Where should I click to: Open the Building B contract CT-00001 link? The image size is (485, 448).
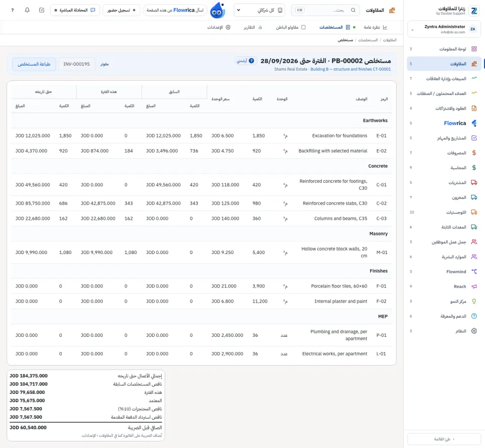click(x=351, y=69)
